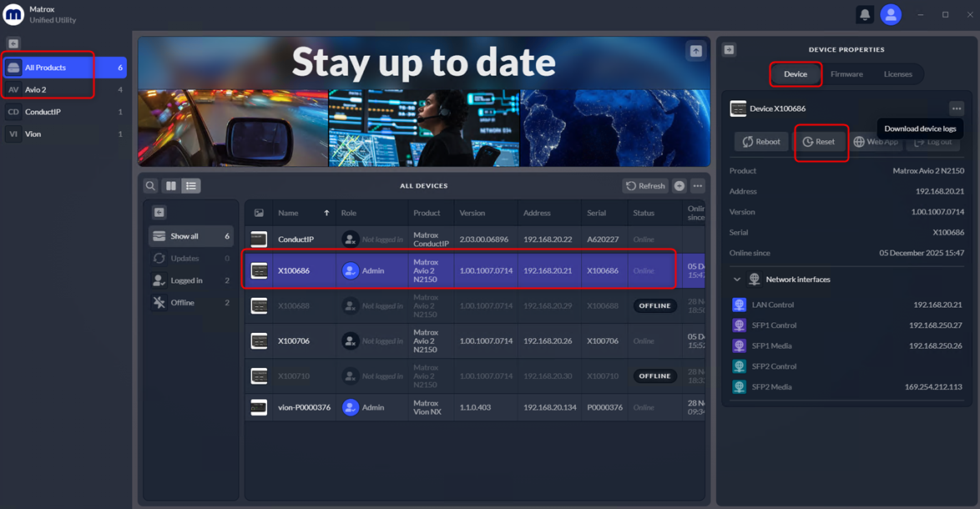The height and width of the screenshot is (509, 980).
Task: Collapse the Stay up to date banner
Action: click(695, 51)
